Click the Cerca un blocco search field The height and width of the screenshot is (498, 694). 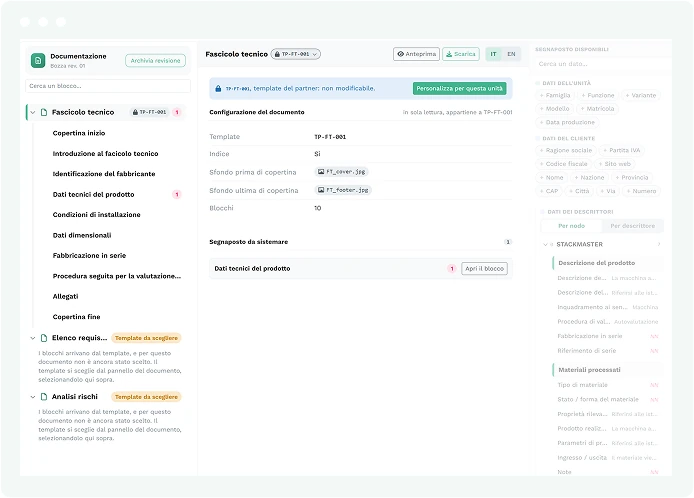(108, 86)
